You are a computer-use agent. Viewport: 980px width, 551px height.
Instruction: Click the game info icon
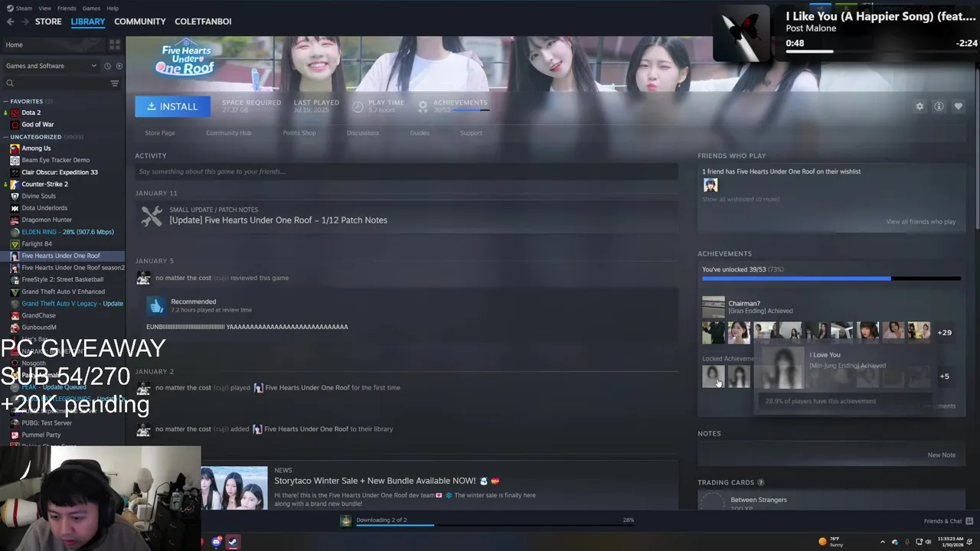(939, 106)
